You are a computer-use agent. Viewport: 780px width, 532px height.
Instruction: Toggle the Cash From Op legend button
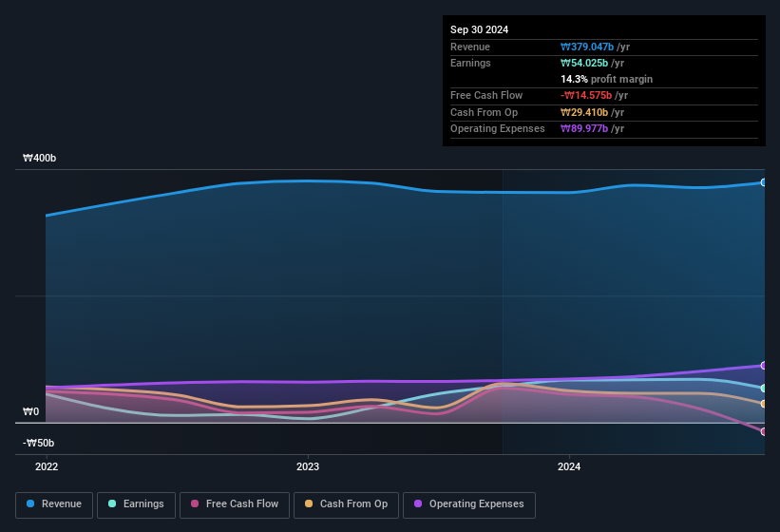[x=346, y=505]
